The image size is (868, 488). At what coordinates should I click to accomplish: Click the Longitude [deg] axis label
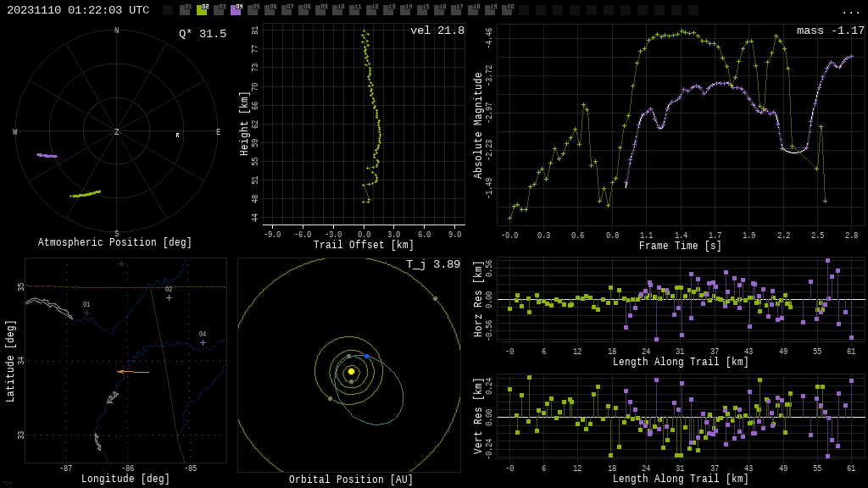(125, 479)
